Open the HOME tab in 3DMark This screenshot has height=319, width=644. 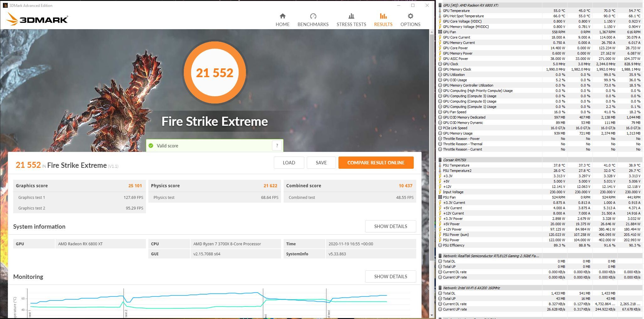[282, 20]
